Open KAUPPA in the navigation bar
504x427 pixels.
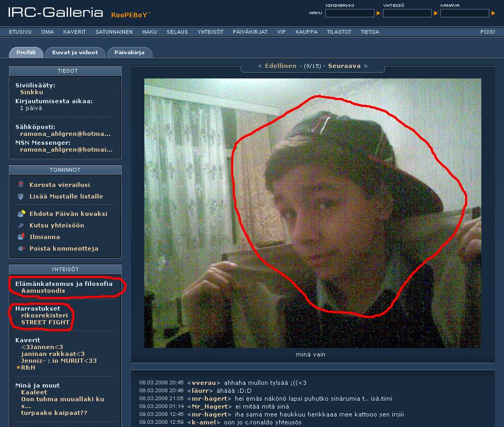307,32
